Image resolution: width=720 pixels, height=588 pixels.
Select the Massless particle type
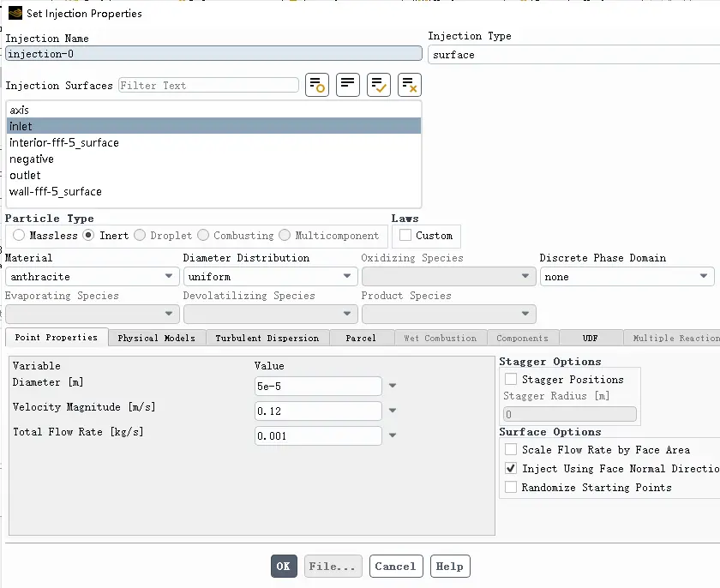coord(19,235)
